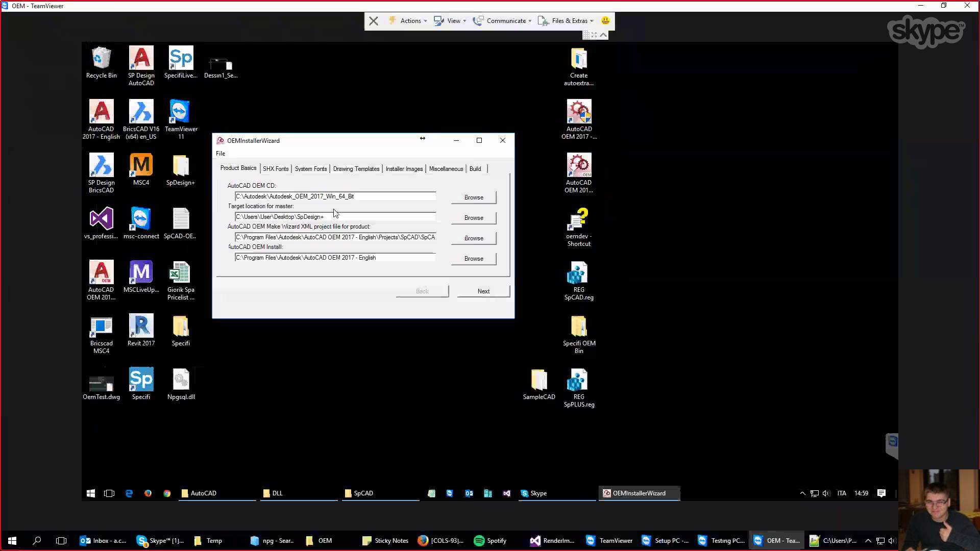The width and height of the screenshot is (980, 551).
Task: Switch to the SHX Fonts tab
Action: (x=276, y=169)
